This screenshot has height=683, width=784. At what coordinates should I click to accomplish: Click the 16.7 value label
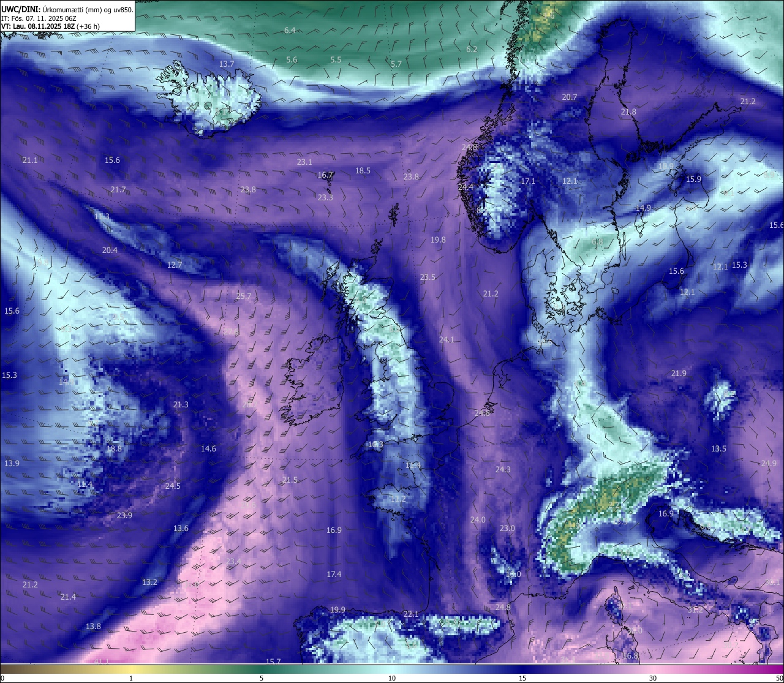325,175
